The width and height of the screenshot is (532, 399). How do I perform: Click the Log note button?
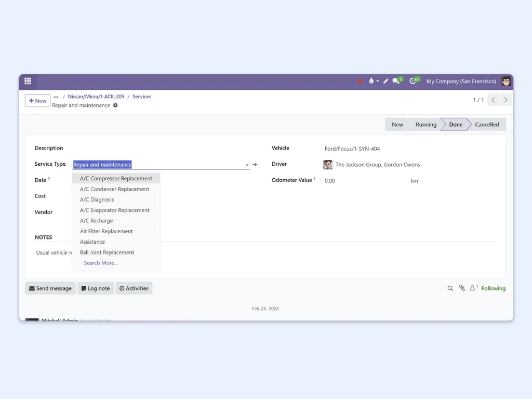pyautogui.click(x=96, y=288)
